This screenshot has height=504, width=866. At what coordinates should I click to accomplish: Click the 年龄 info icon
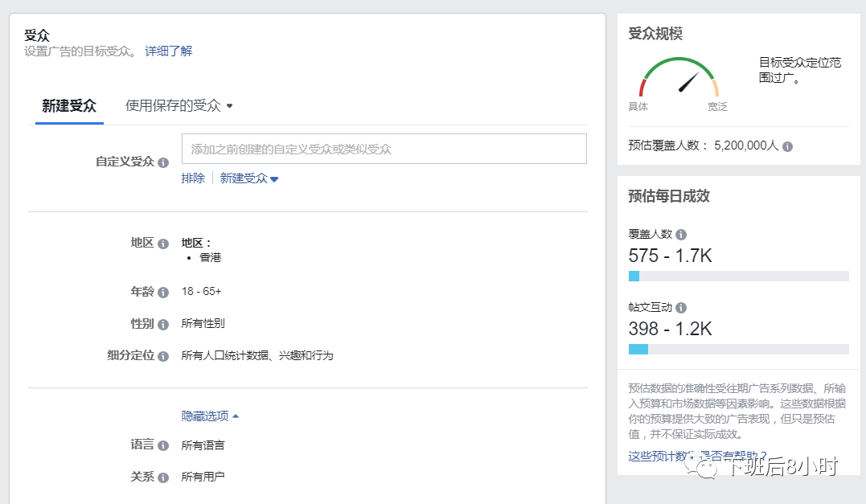(164, 292)
